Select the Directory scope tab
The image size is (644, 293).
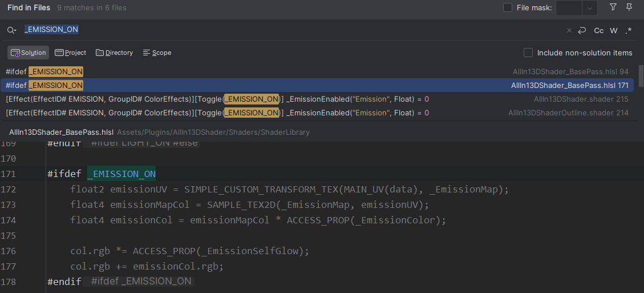click(114, 53)
